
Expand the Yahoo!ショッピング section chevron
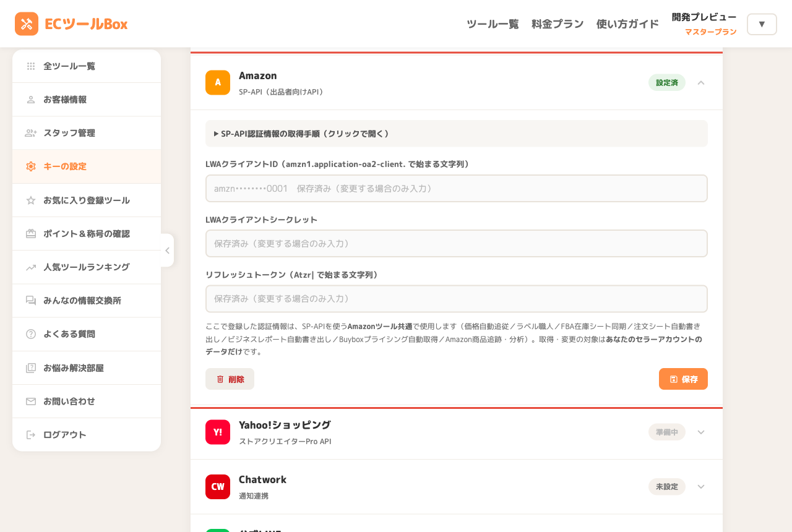tap(701, 432)
